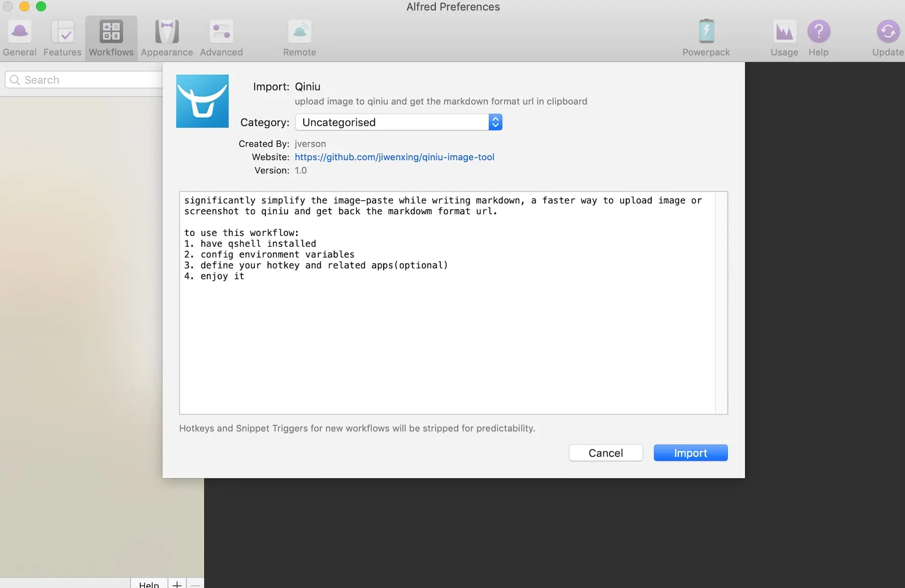Open the Remote preferences icon

(300, 32)
